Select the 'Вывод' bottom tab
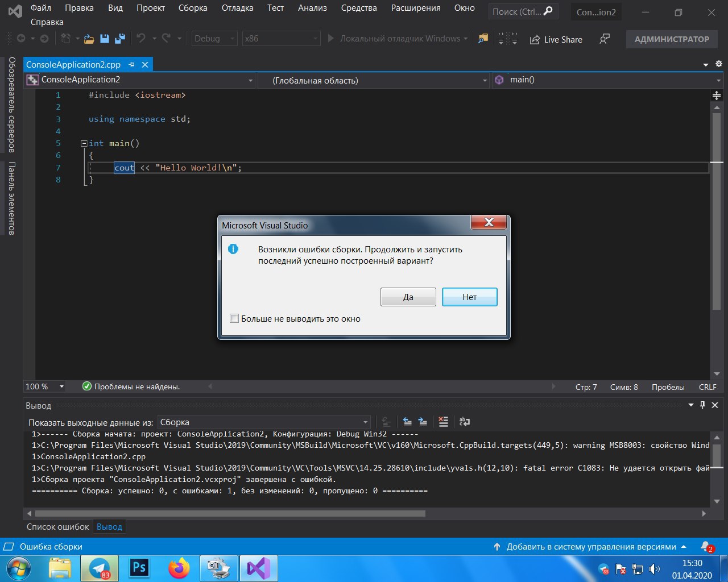Screen dimensions: 728x582 tap(109, 527)
